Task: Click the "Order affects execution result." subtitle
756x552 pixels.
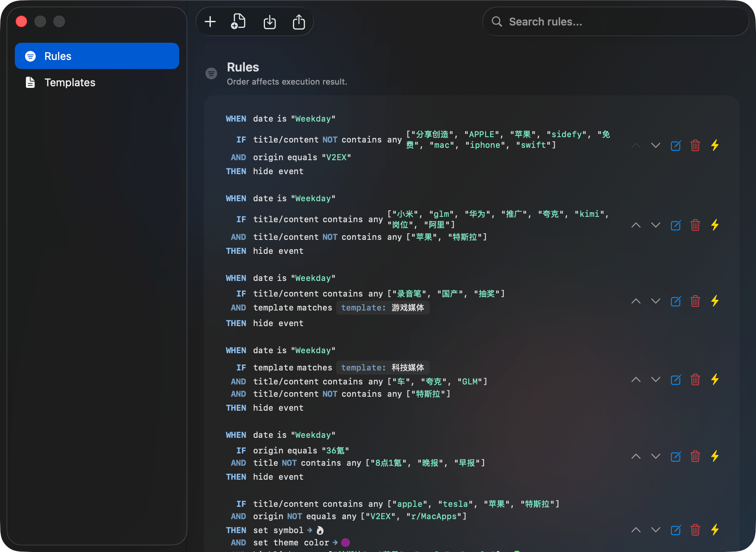Action: (x=287, y=82)
